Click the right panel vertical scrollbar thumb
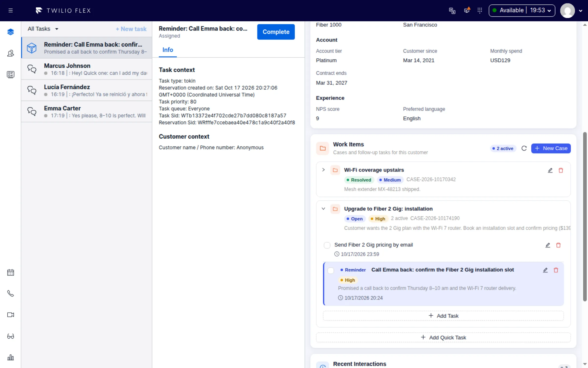 pyautogui.click(x=585, y=217)
